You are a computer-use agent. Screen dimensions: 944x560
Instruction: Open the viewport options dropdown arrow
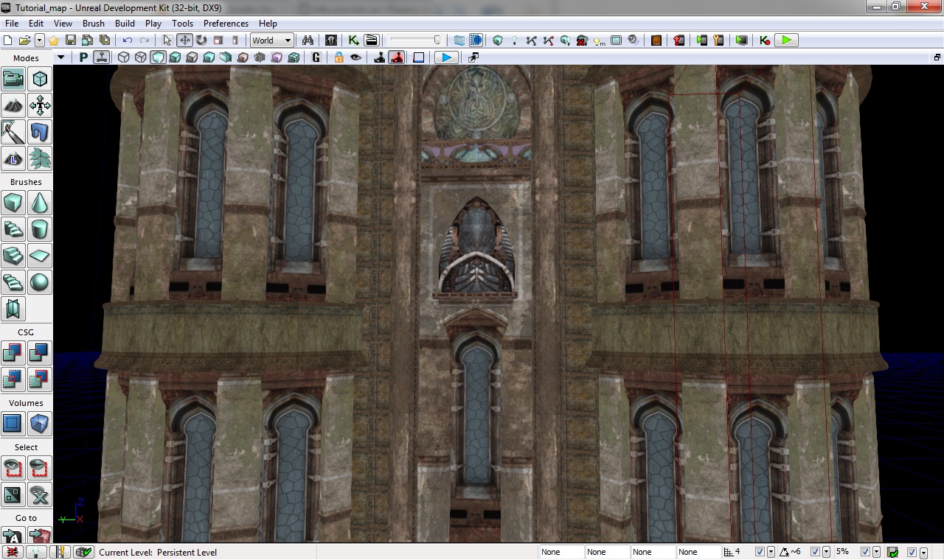coord(61,57)
